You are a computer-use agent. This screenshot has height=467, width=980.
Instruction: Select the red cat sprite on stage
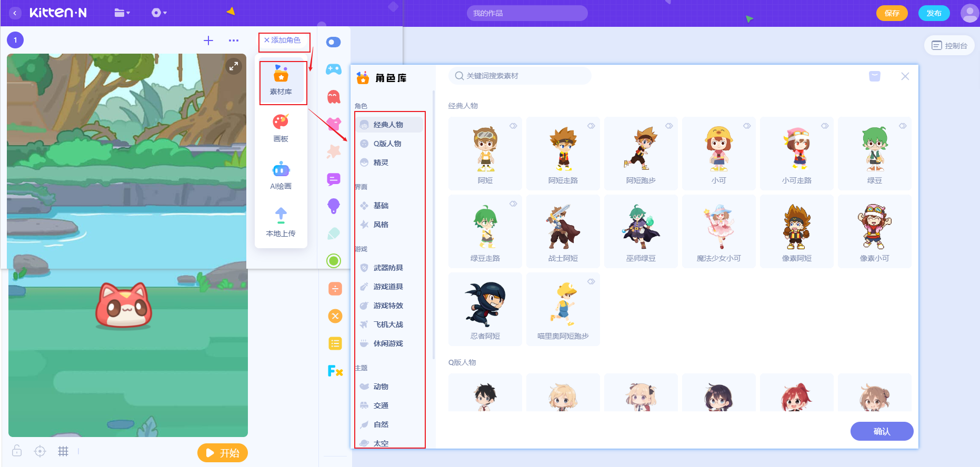pyautogui.click(x=124, y=305)
